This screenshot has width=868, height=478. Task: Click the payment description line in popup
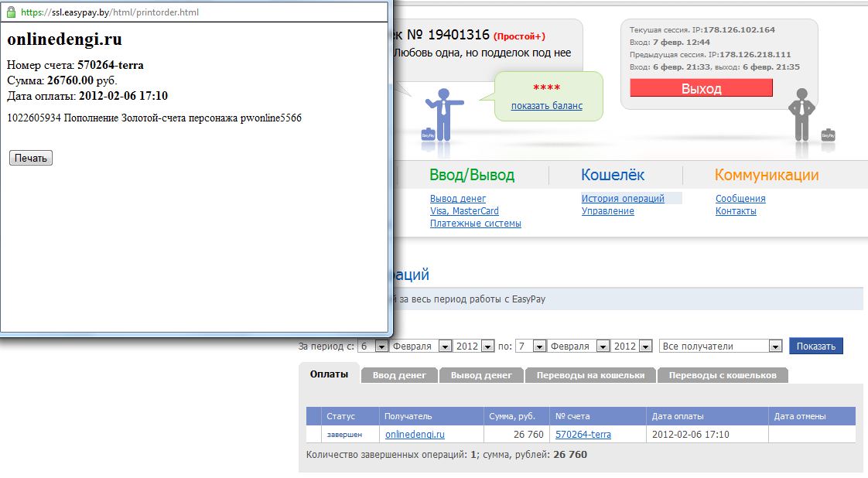(x=155, y=118)
